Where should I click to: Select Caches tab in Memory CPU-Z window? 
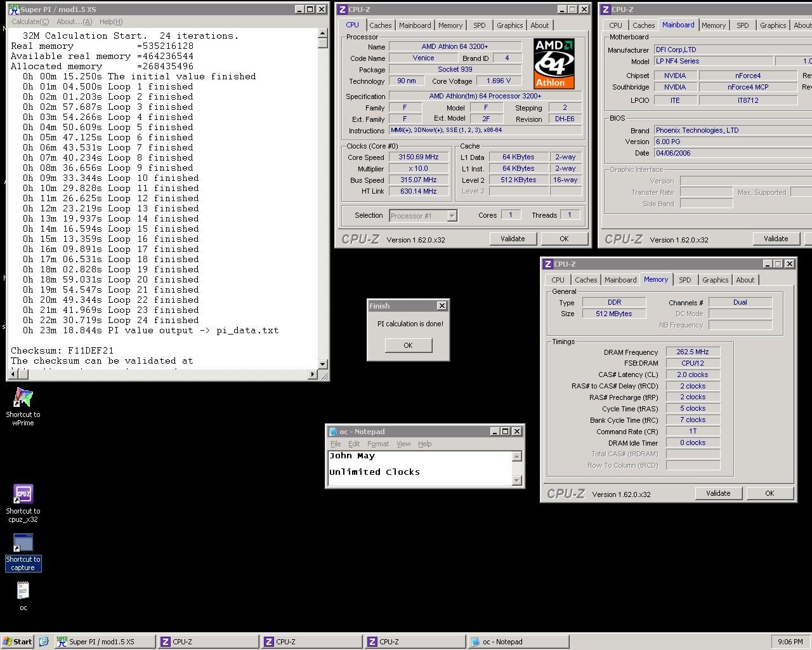pyautogui.click(x=586, y=280)
